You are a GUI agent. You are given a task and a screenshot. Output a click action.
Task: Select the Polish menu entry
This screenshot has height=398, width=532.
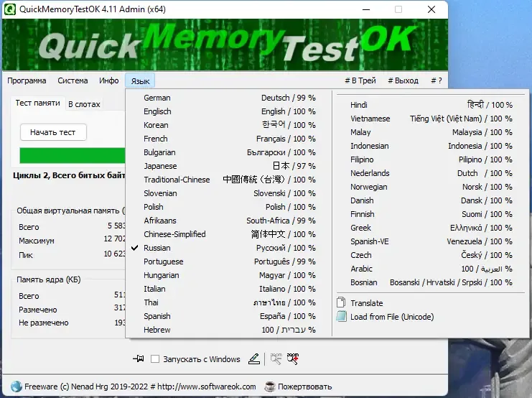[229, 207]
